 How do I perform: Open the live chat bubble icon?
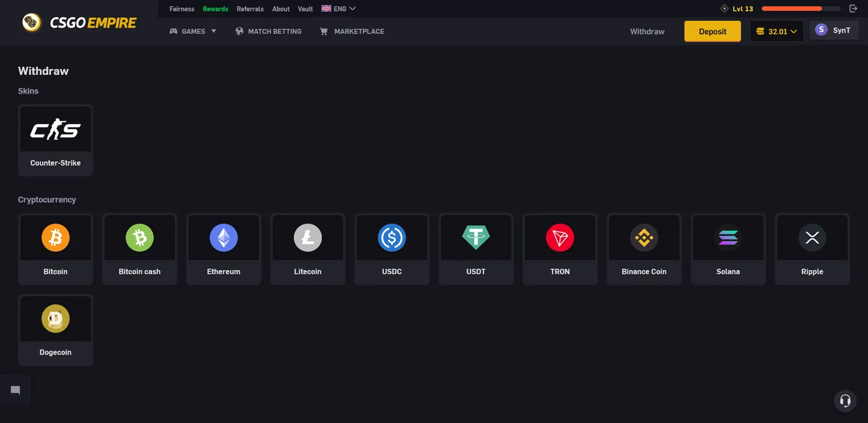15,390
